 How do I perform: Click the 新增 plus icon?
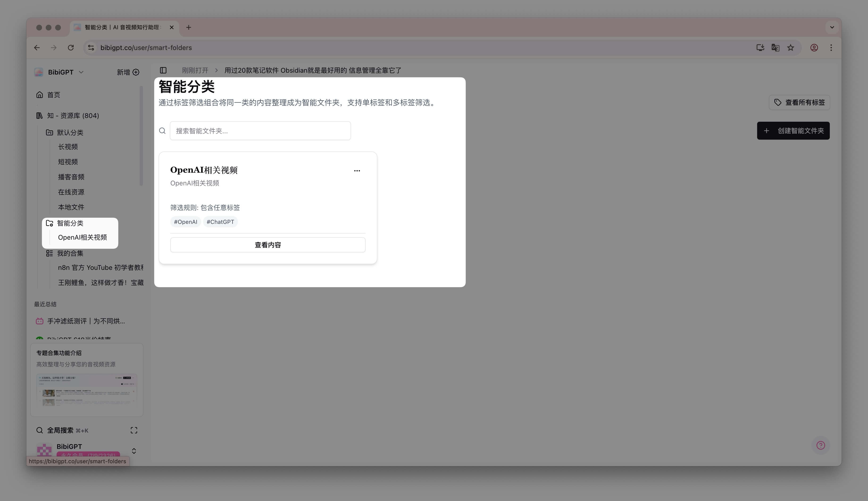136,72
